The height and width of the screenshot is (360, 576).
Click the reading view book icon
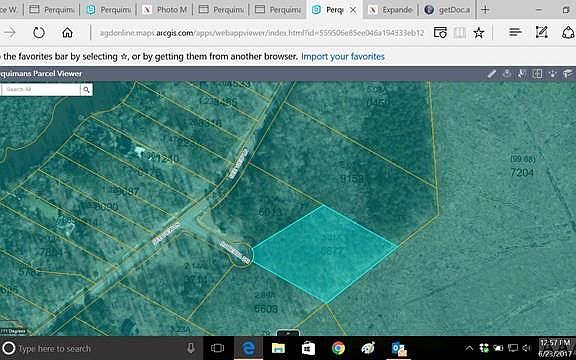(459, 33)
